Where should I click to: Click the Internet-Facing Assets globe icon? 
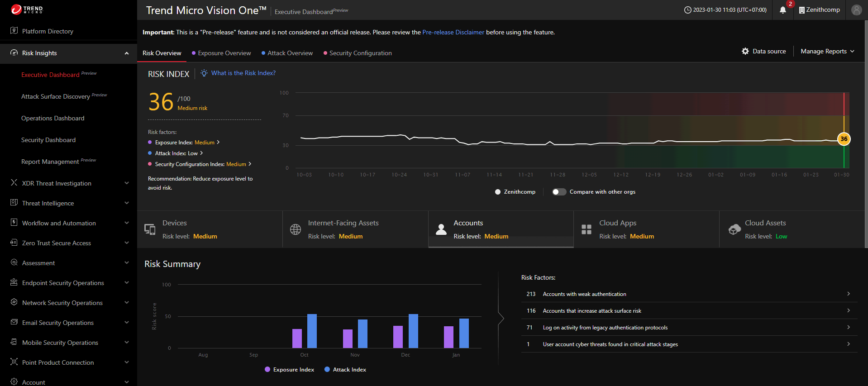(x=296, y=229)
